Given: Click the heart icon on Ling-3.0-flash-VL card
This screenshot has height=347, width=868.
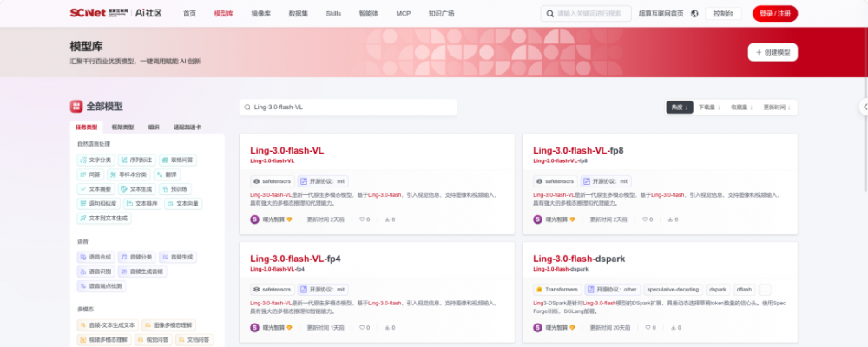Looking at the screenshot, I should pos(361,219).
